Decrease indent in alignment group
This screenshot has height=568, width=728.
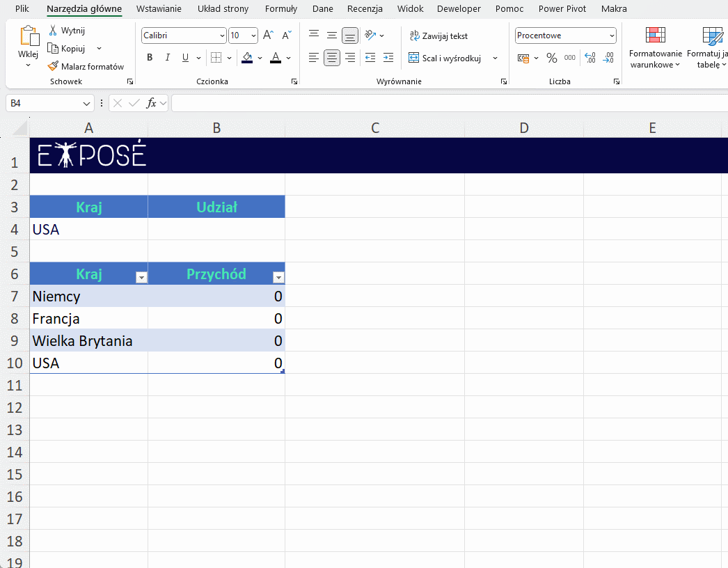(370, 58)
